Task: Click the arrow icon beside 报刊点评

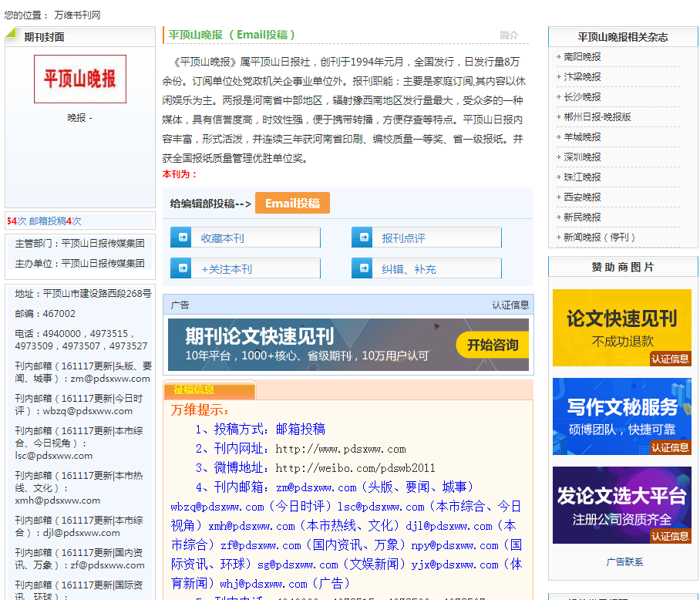Action: pyautogui.click(x=363, y=238)
